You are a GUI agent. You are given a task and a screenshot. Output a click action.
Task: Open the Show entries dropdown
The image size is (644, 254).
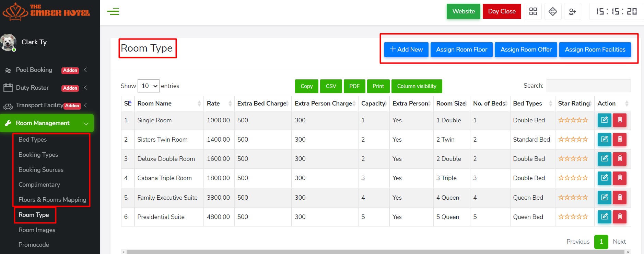point(149,86)
